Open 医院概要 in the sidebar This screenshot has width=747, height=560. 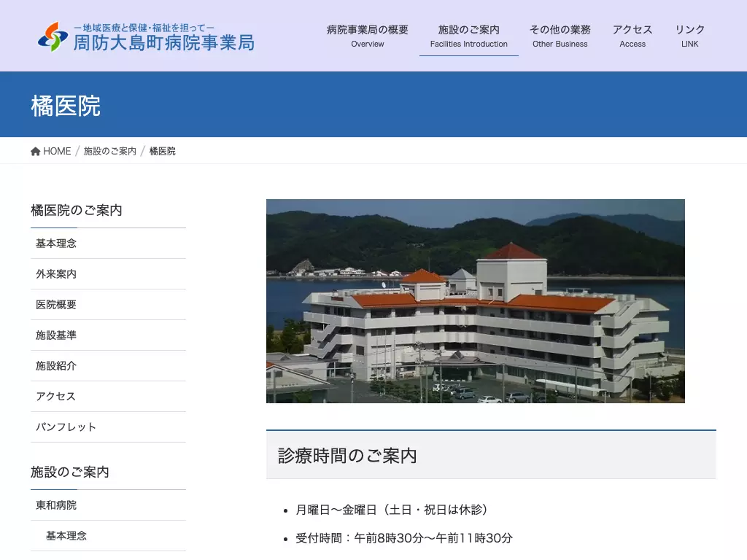tap(108, 304)
